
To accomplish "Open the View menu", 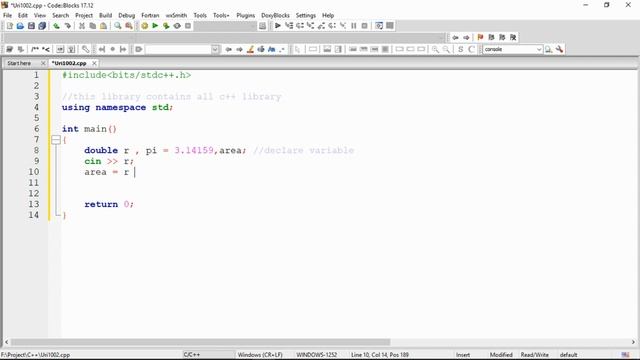I will 40,16.
